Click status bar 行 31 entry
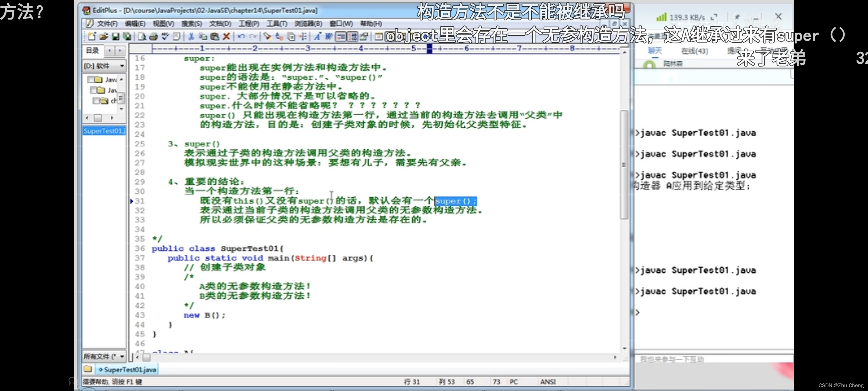The image size is (868, 391). [412, 381]
